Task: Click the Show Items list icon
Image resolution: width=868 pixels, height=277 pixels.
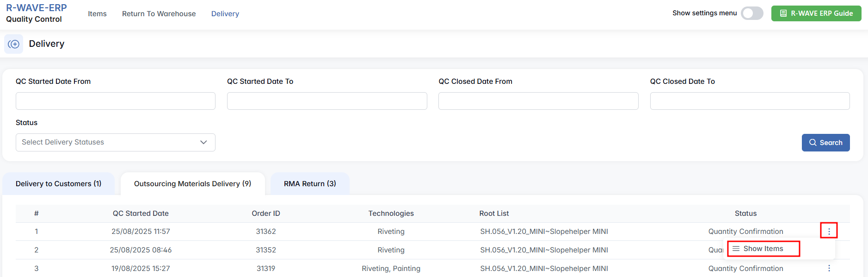Action: (x=736, y=249)
